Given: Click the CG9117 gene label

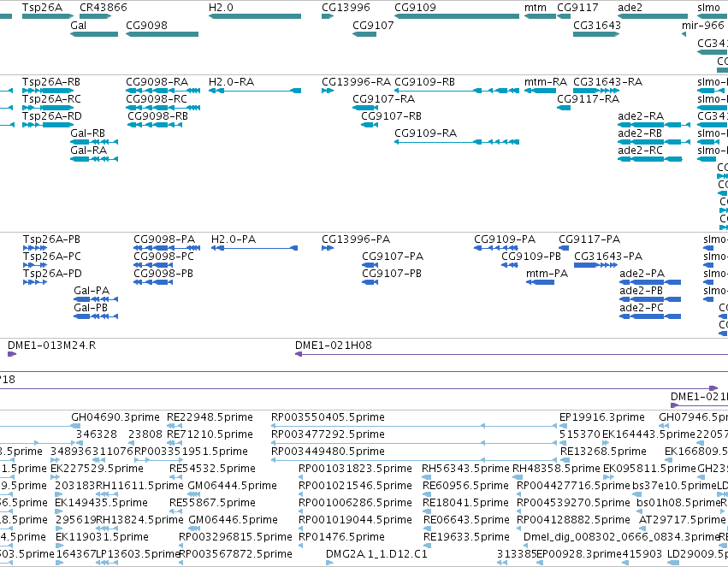Looking at the screenshot, I should tap(577, 8).
